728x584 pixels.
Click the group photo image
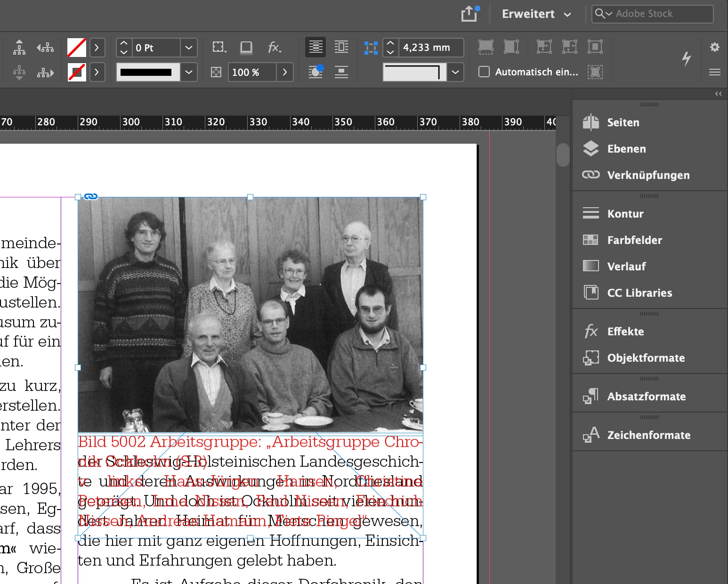pyautogui.click(x=251, y=315)
